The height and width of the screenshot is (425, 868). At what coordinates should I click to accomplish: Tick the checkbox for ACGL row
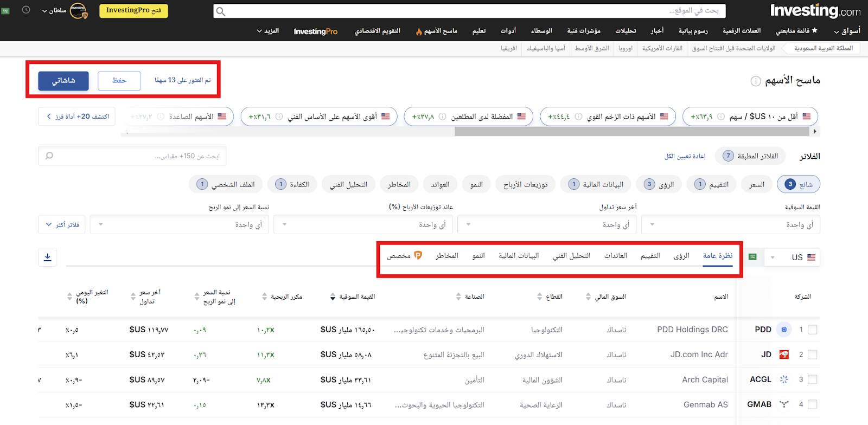coord(812,379)
